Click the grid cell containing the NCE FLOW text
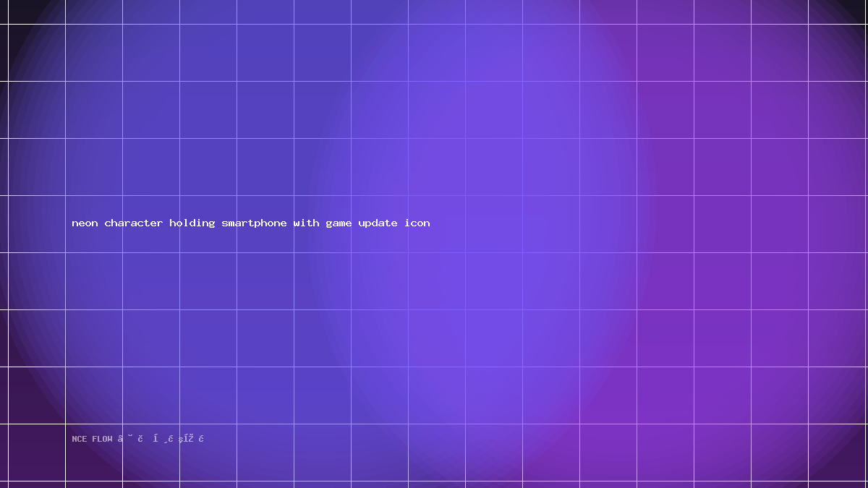 coord(94,453)
